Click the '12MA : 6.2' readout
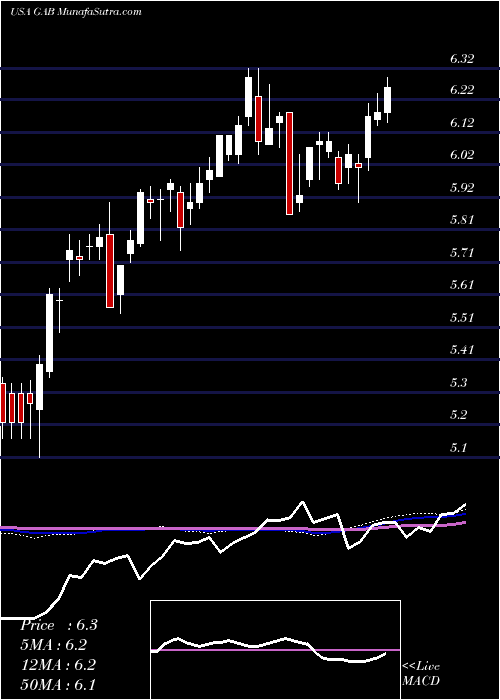Image resolution: width=500 pixels, height=700 pixels. click(x=57, y=665)
